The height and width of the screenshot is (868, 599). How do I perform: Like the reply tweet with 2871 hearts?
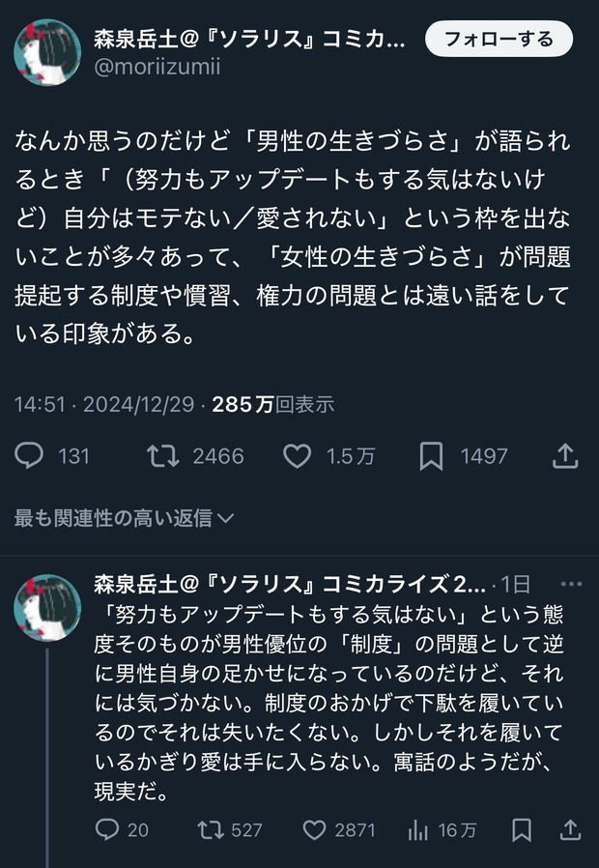pos(314,829)
